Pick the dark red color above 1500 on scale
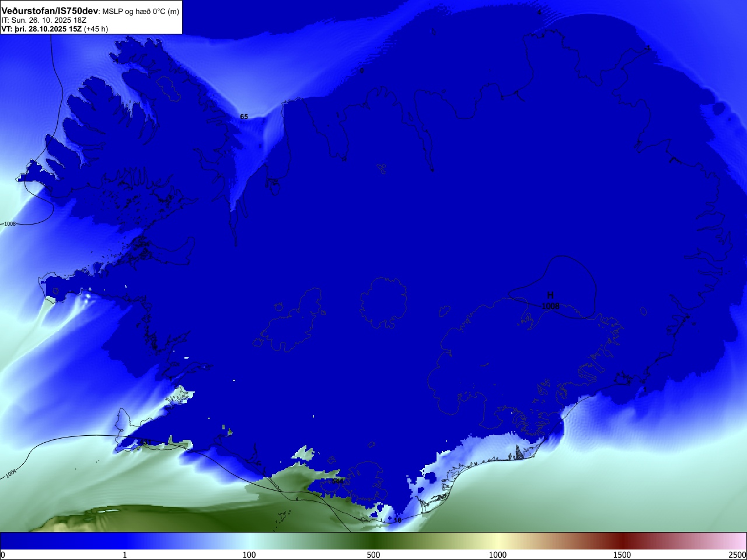This screenshot has width=747, height=560. pyautogui.click(x=622, y=541)
